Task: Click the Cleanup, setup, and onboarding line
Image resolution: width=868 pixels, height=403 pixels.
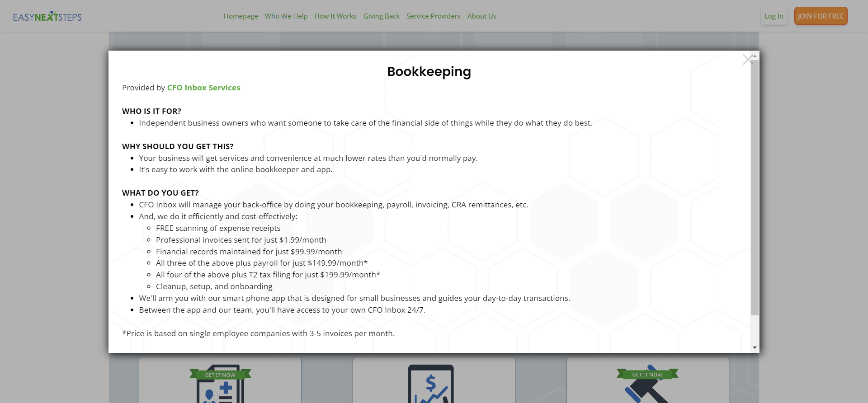Action: [214, 286]
